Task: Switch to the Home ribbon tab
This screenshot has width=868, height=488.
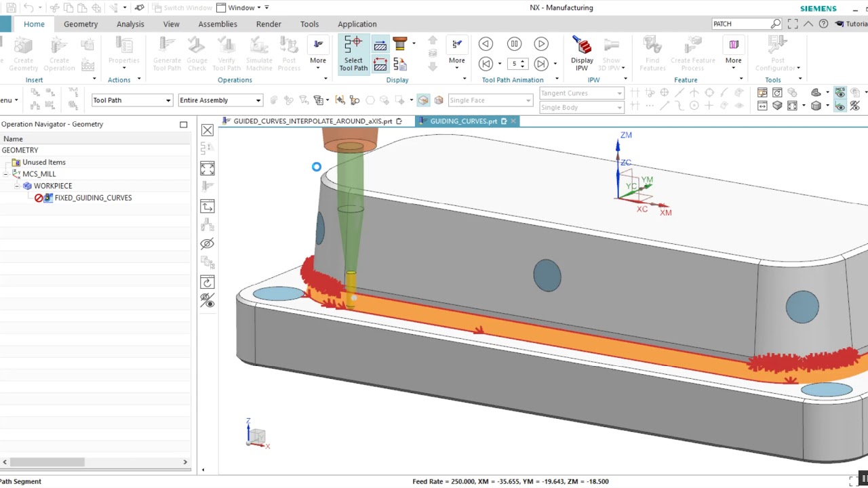Action: click(x=34, y=24)
